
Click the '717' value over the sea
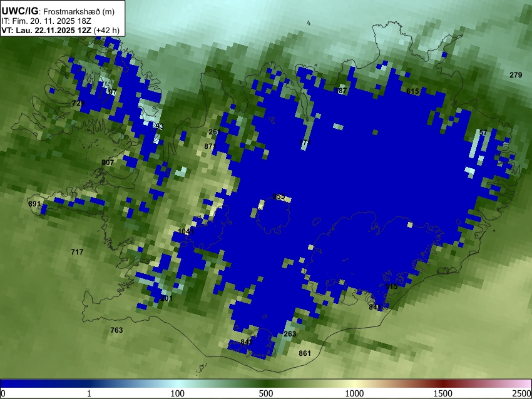click(x=77, y=252)
